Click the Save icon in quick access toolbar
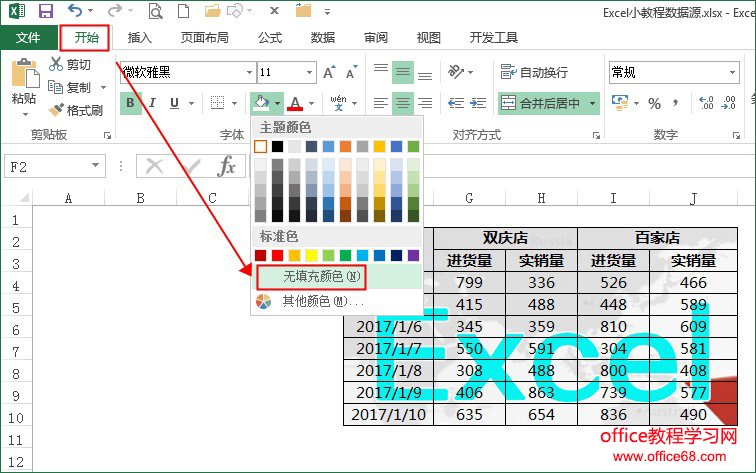This screenshot has height=473, width=756. click(x=45, y=11)
